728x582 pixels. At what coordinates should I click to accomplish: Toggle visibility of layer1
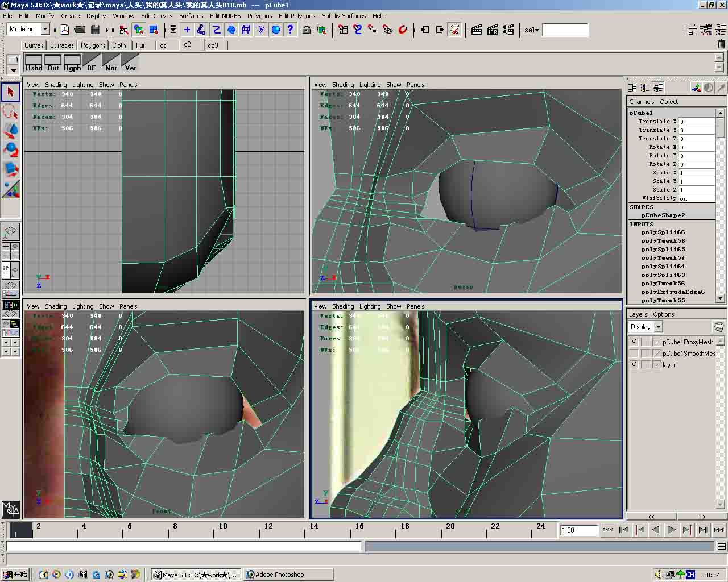[634, 365]
